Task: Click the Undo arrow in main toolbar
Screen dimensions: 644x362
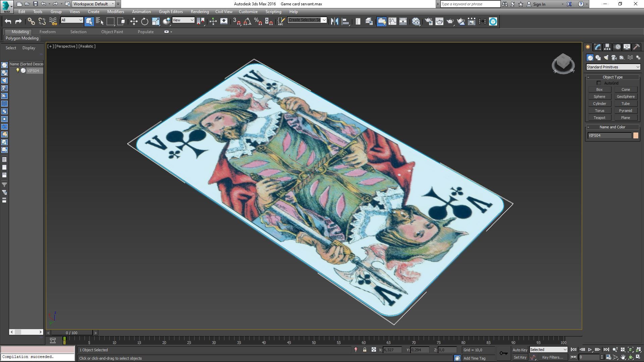Action: pos(8,21)
